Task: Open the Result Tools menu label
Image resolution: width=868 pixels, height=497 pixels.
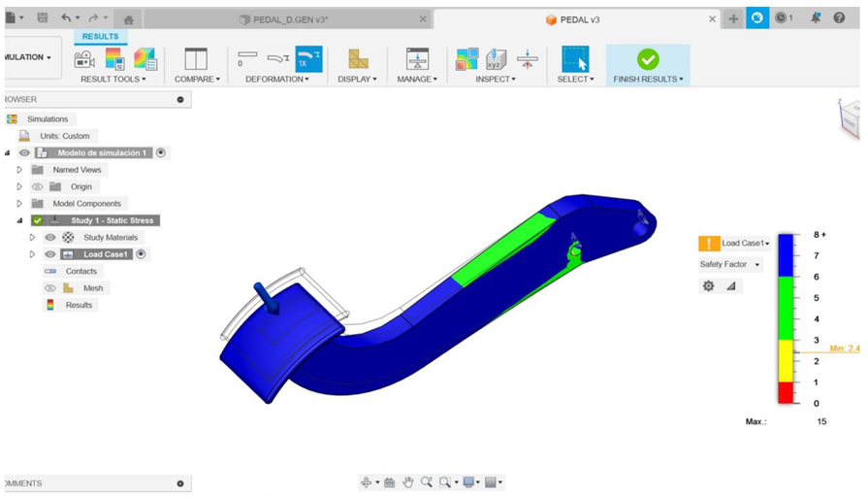Action: click(x=113, y=80)
